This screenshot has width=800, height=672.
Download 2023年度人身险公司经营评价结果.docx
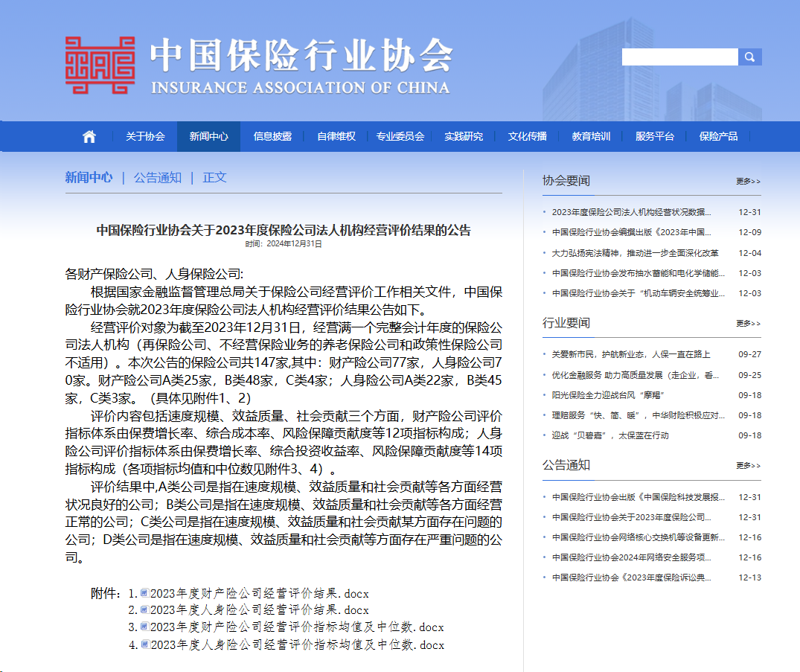click(259, 610)
